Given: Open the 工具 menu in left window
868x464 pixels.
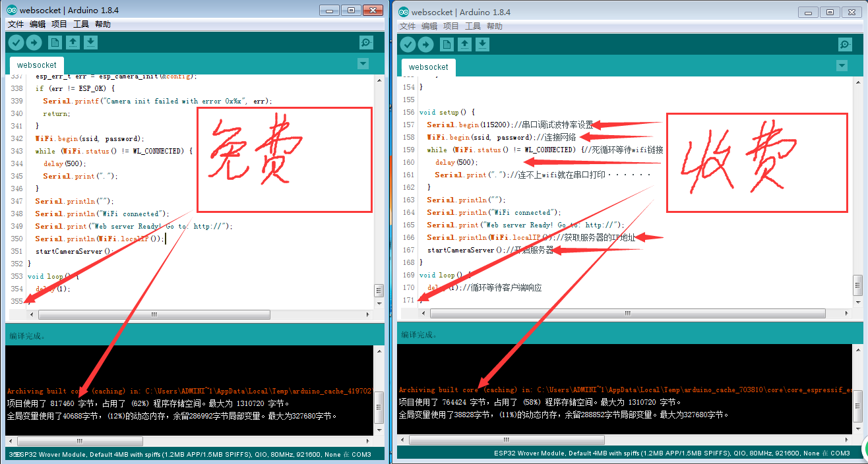Looking at the screenshot, I should [x=80, y=23].
